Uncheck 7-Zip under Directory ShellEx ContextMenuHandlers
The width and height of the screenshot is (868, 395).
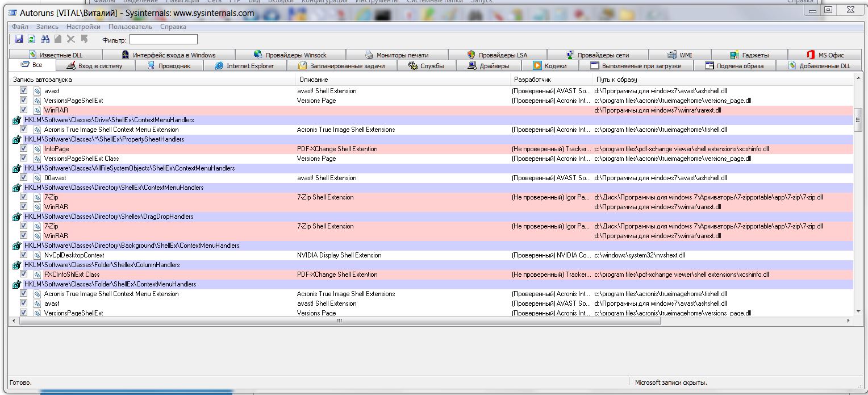pyautogui.click(x=23, y=197)
